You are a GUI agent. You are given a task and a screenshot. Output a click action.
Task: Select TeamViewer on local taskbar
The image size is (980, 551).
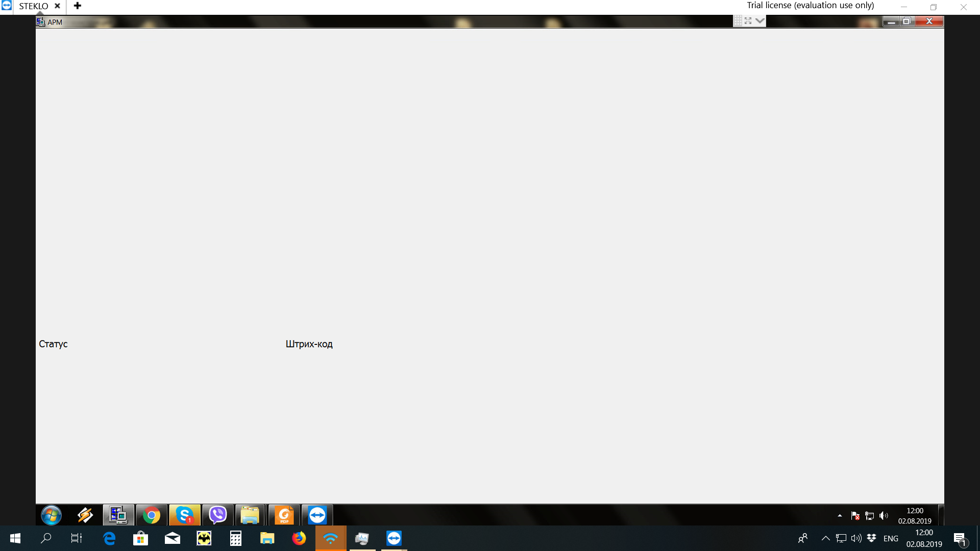tap(394, 538)
